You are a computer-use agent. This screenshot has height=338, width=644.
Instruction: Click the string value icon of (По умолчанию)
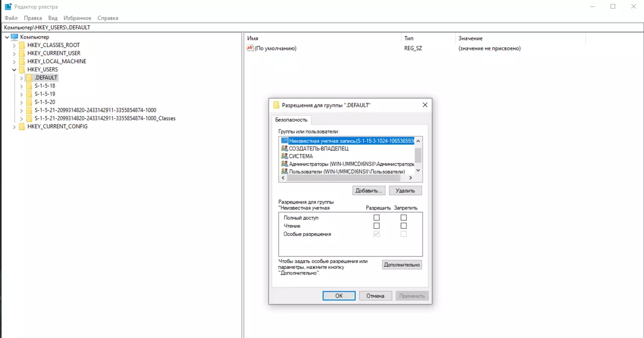pos(250,48)
